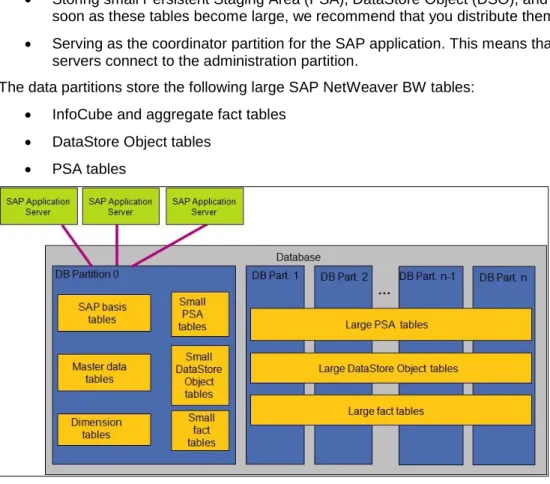Viewport: 550px width, 484px height.
Task: Click 'Serving as the coordinator partition' text
Action: tap(301, 44)
